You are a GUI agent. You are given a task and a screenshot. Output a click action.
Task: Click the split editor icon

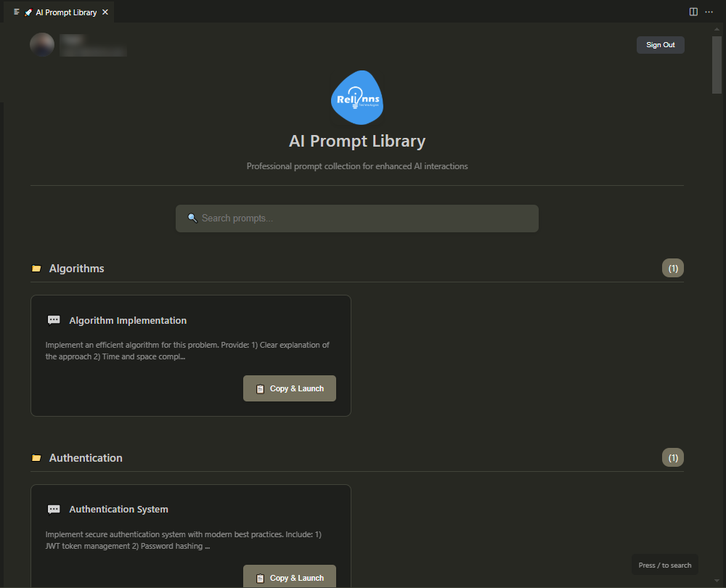coord(693,12)
